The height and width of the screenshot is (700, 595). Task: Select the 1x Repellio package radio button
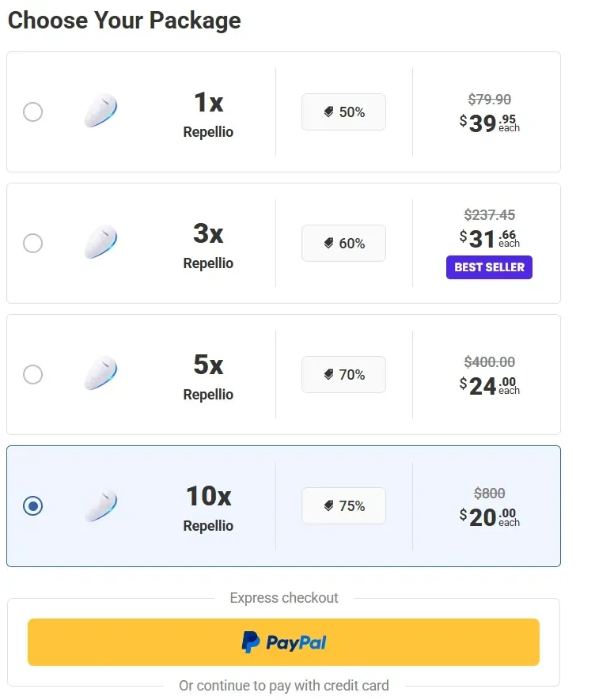(x=32, y=112)
